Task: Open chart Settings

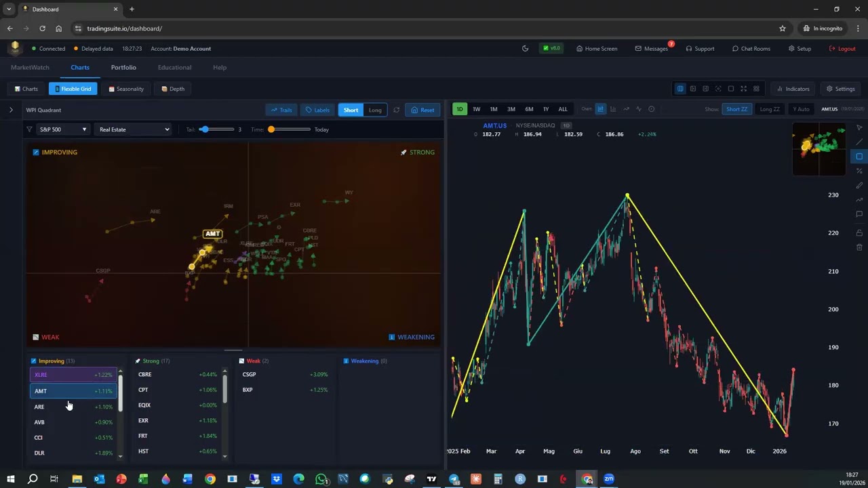Action: tap(841, 89)
